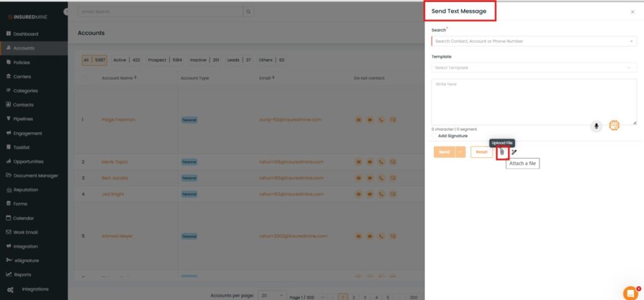Click the smart search magnifier icon
The height and width of the screenshot is (300, 644).
[249, 12]
